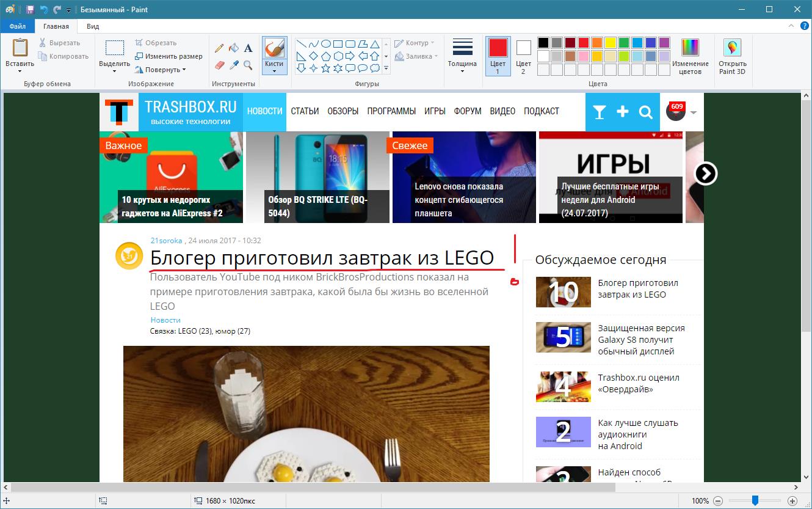Switch to the Главная tab
Image resolution: width=812 pixels, height=509 pixels.
pos(56,26)
